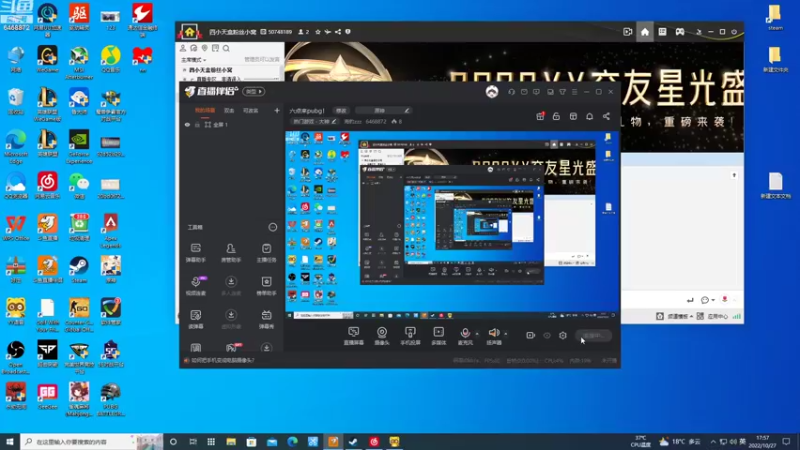Click the share icon in the YY title bar

pyautogui.click(x=338, y=32)
